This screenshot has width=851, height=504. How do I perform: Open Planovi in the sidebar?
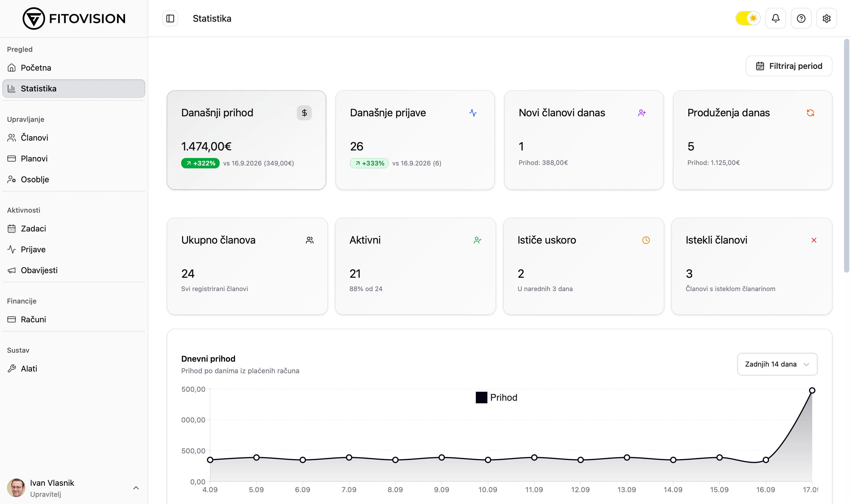click(74, 159)
